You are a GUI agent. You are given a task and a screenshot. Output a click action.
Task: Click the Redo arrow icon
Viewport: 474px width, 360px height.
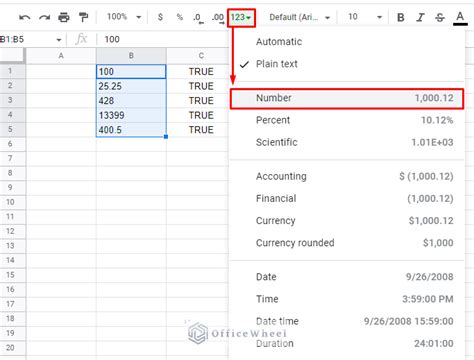point(44,17)
